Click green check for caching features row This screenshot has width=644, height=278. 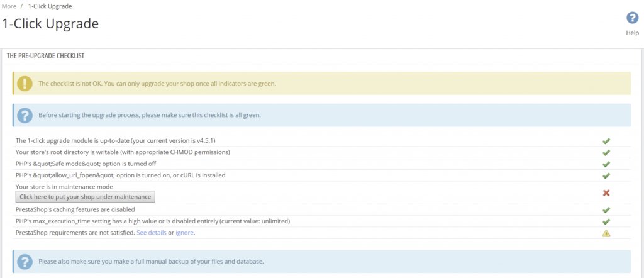606,210
